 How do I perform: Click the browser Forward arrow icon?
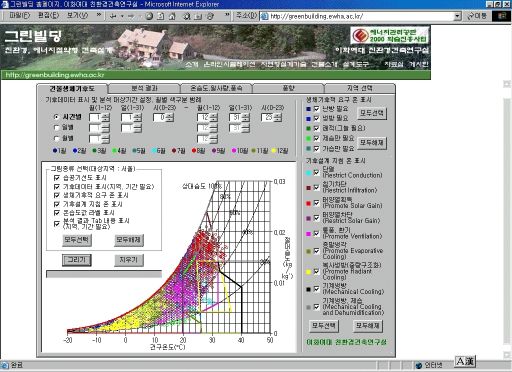click(x=131, y=16)
